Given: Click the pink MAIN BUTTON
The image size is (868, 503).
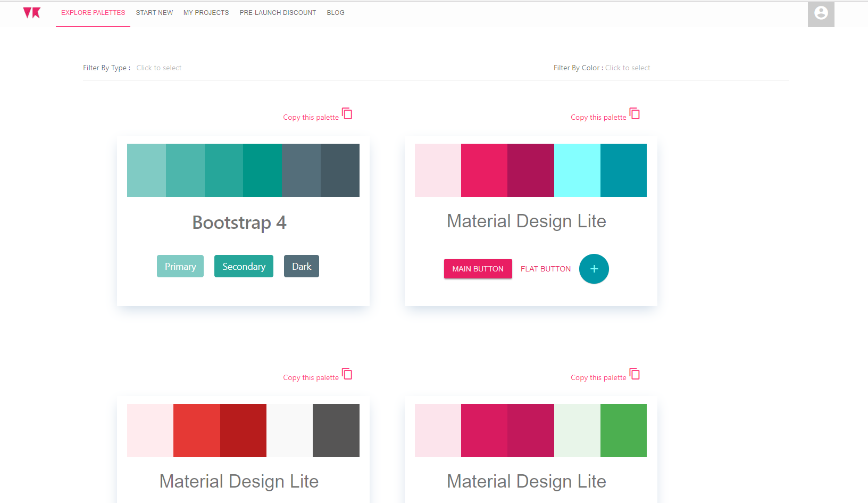Looking at the screenshot, I should [x=478, y=269].
